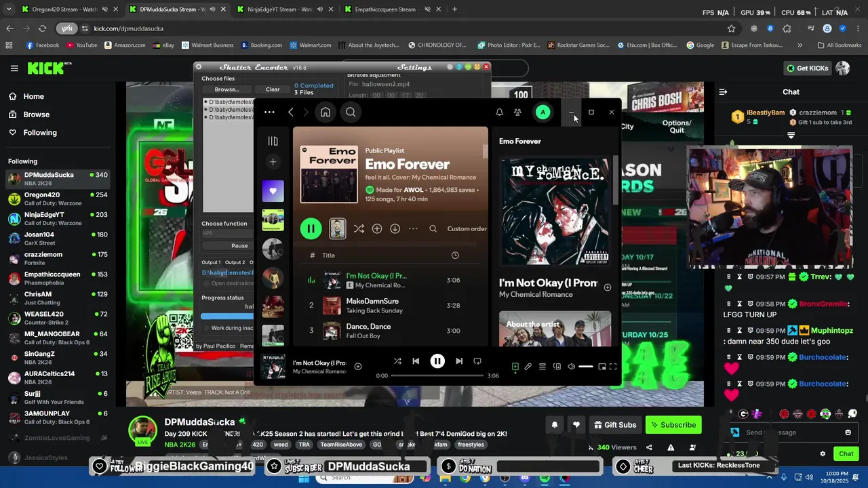Click Clear button in Shutter Encoder

coord(273,89)
